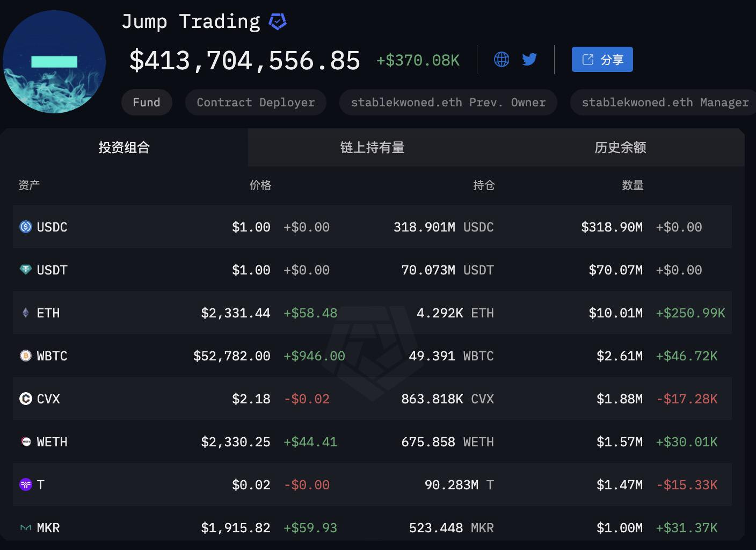756x550 pixels.
Task: Click the USDT token icon
Action: point(26,270)
